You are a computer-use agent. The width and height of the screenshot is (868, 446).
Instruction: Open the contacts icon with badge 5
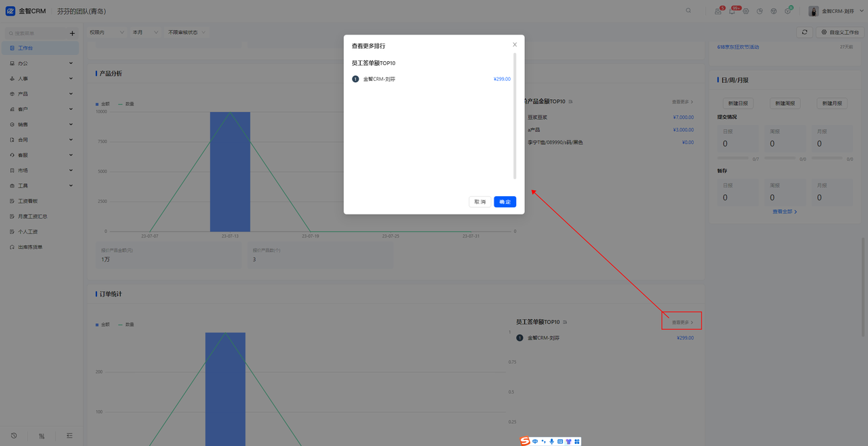pyautogui.click(x=718, y=11)
